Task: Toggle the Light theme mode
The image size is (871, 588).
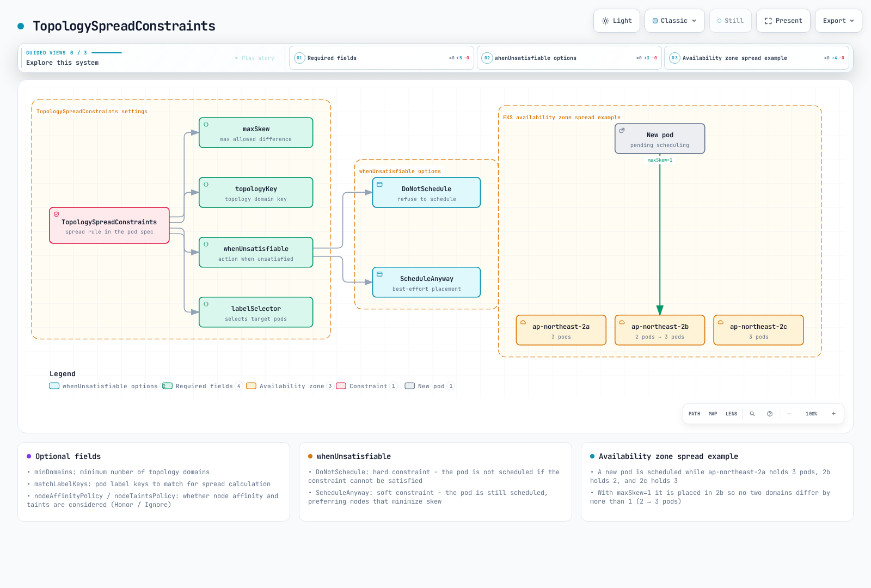Action: [x=617, y=21]
